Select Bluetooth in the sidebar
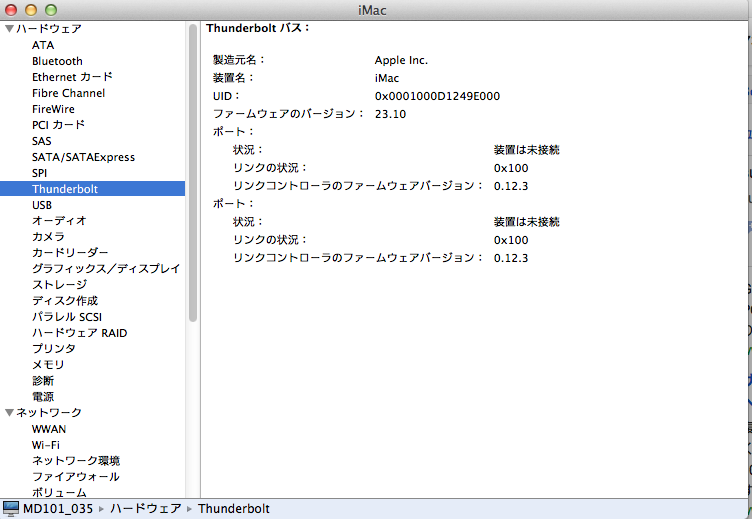Screen dimensions: 752x519 pos(57,61)
